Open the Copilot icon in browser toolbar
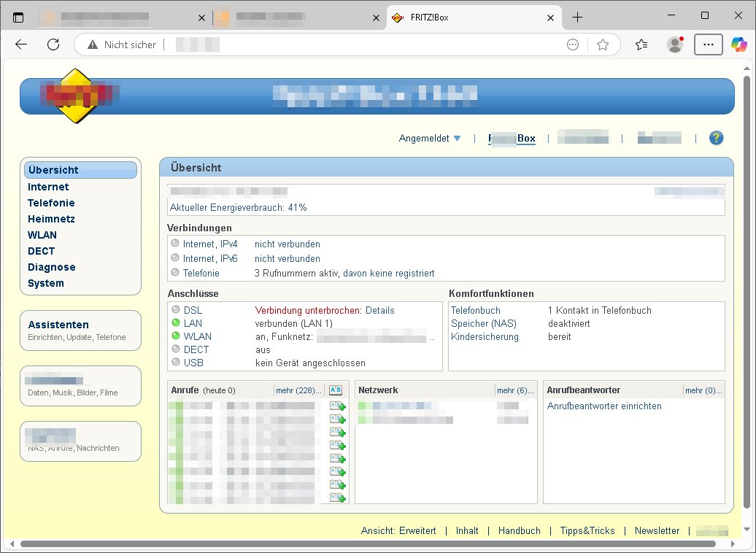Image resolution: width=756 pixels, height=553 pixels. click(x=739, y=45)
